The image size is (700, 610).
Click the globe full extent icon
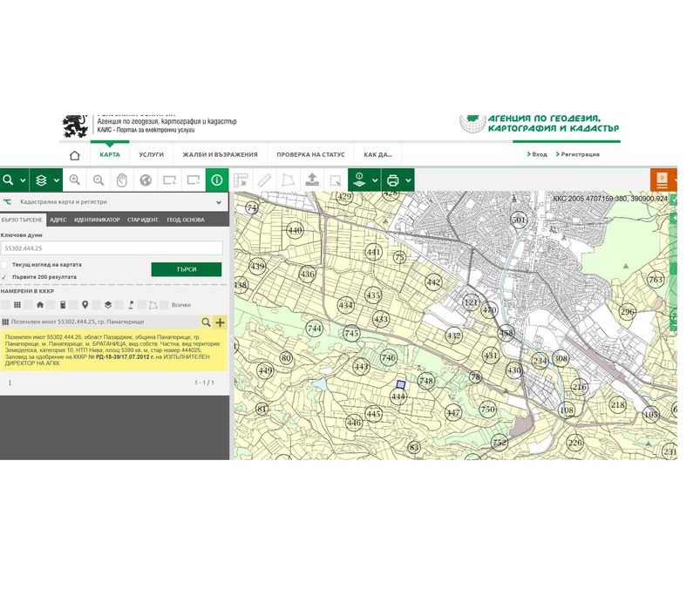tap(146, 180)
